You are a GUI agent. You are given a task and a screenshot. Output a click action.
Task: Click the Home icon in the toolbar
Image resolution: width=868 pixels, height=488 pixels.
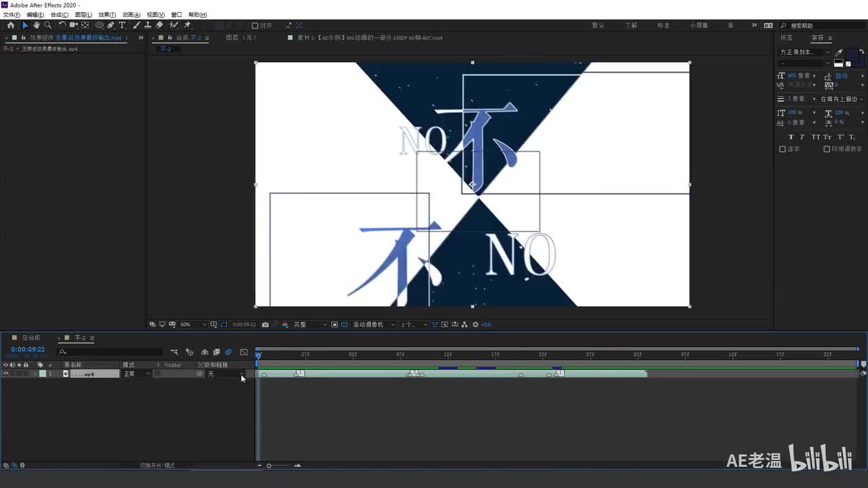click(10, 25)
